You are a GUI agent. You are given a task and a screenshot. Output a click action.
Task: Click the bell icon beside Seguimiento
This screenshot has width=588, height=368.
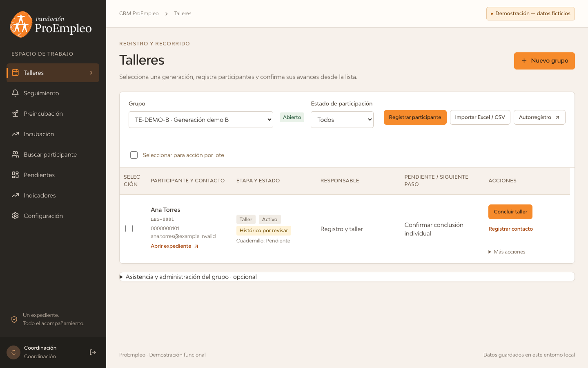pyautogui.click(x=15, y=93)
